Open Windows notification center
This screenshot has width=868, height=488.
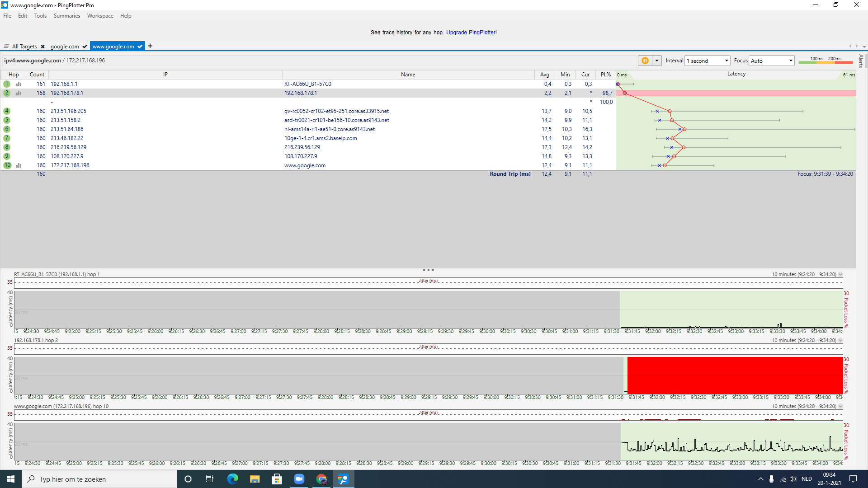pos(853,479)
